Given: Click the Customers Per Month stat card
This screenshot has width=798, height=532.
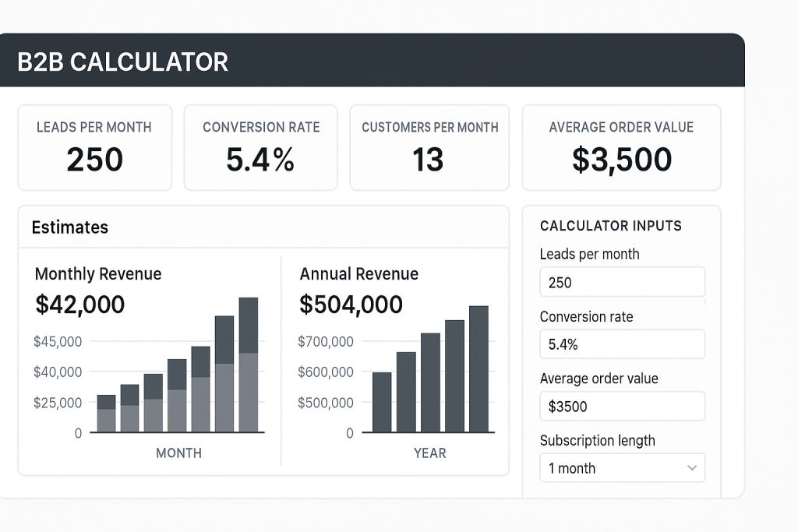Looking at the screenshot, I should point(429,148).
